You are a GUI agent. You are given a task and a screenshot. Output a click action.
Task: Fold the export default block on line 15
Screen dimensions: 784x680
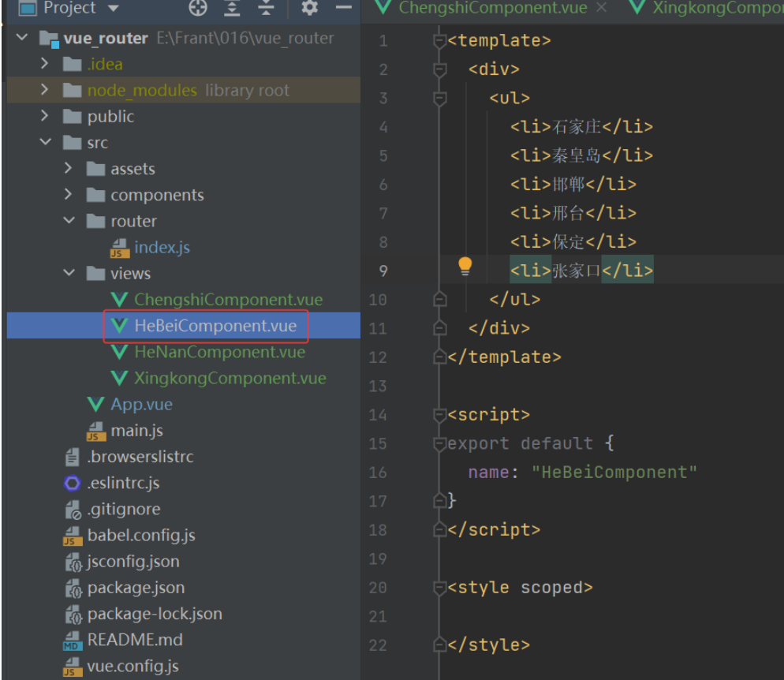pos(439,444)
